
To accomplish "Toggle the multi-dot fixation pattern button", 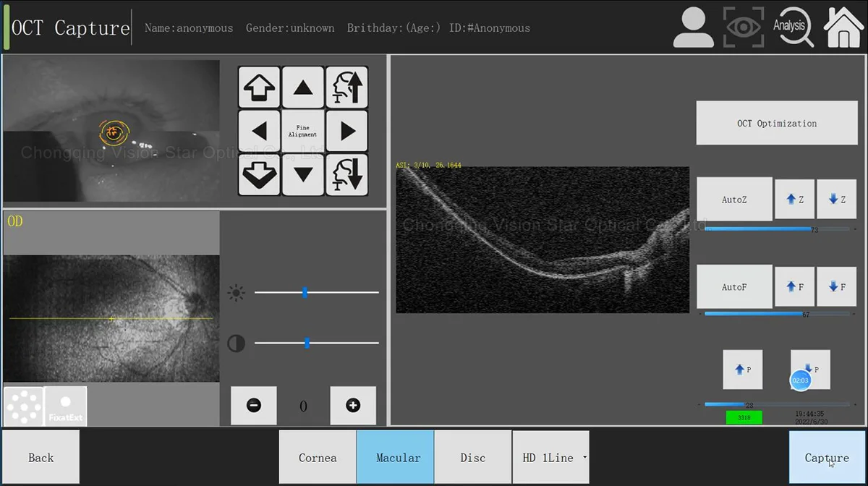I will 23,406.
